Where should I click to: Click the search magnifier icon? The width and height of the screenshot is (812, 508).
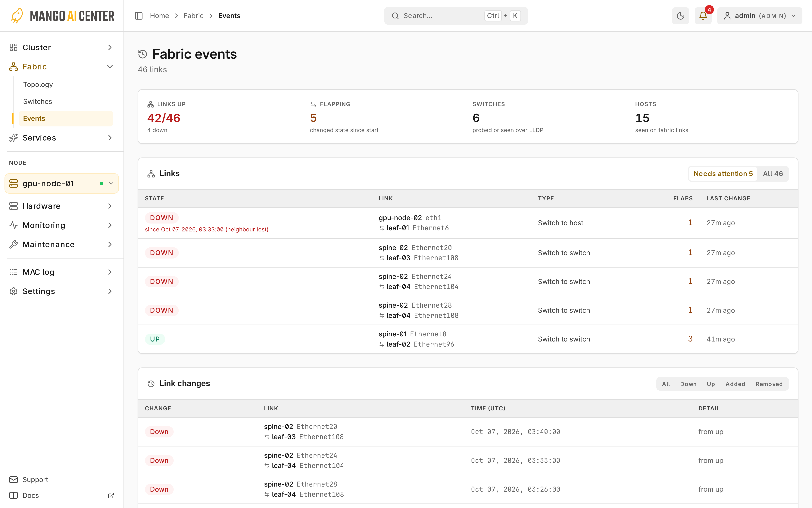395,16
